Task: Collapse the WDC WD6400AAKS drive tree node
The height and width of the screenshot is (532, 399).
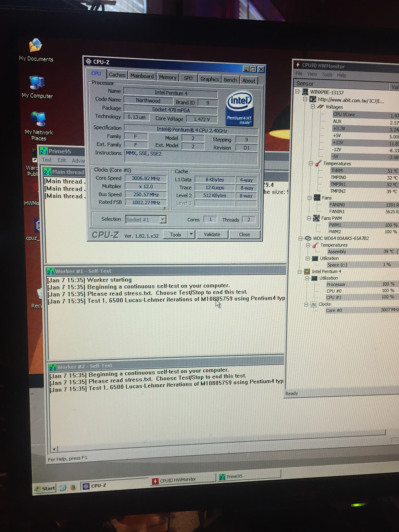Action: tap(300, 238)
